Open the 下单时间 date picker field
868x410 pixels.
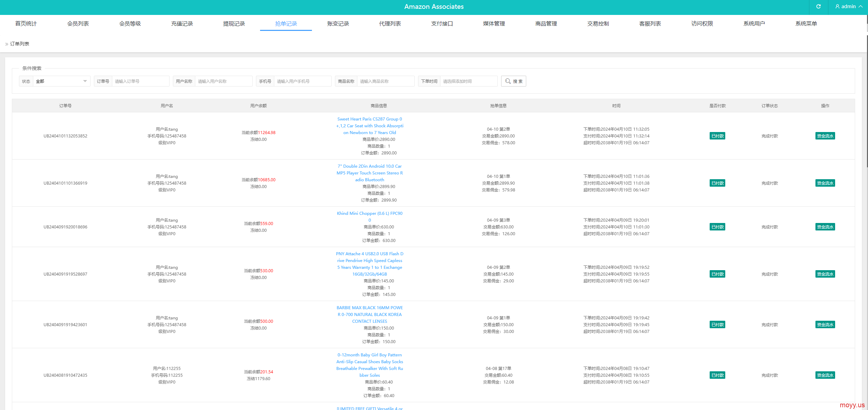[469, 81]
